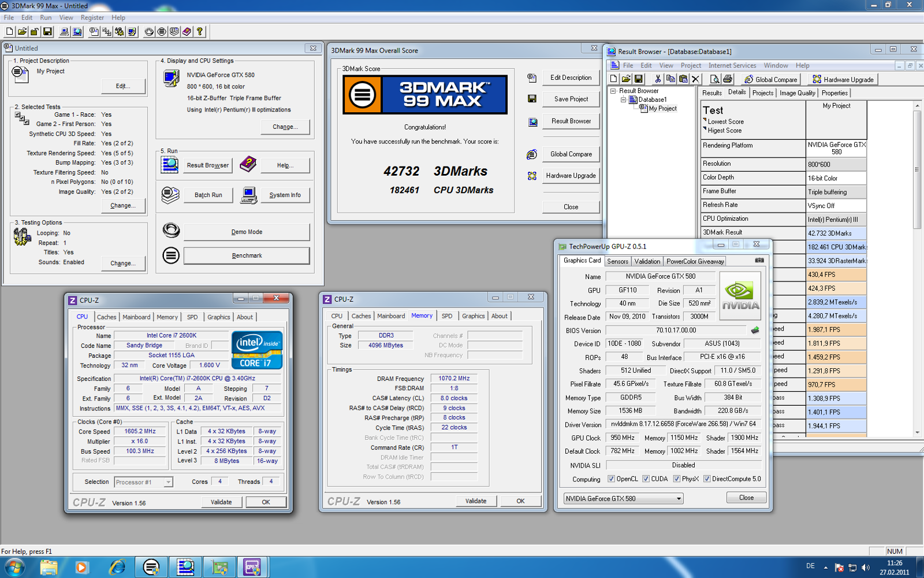The height and width of the screenshot is (578, 924).
Task: Click the System Info computer icon in main toolbar
Action: [64, 32]
